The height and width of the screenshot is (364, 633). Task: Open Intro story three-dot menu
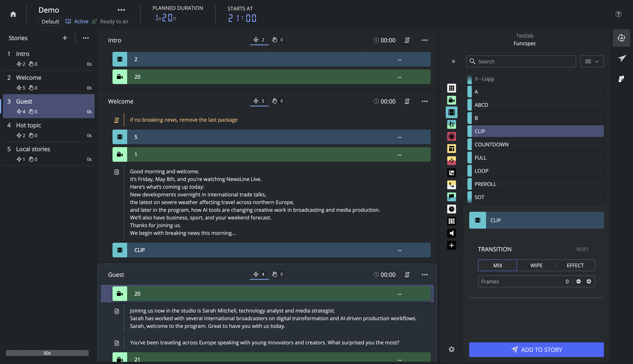425,40
